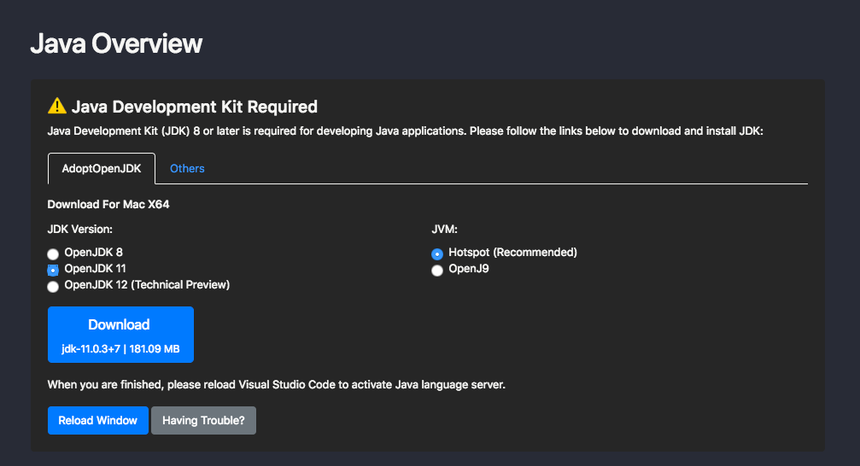Image resolution: width=860 pixels, height=466 pixels.
Task: Open the Others tab
Action: (187, 168)
